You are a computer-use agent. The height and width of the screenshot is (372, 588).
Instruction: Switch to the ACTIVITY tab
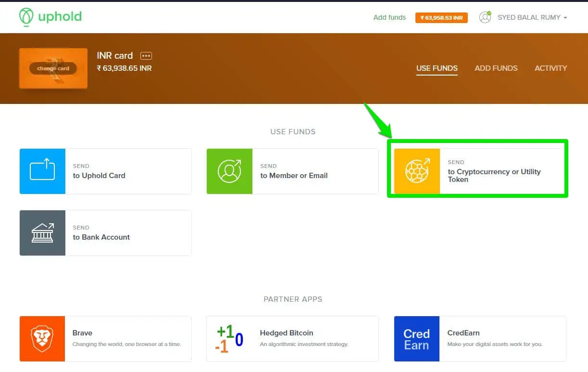tap(551, 68)
